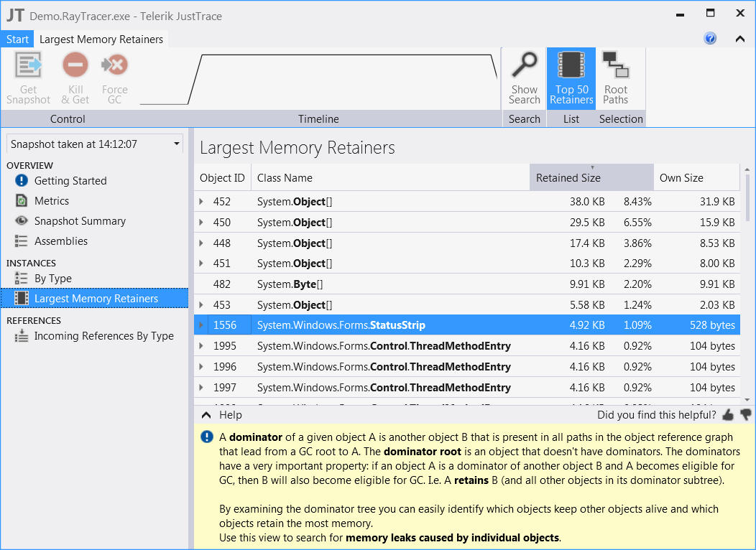Click the By Type list icon

[x=22, y=278]
